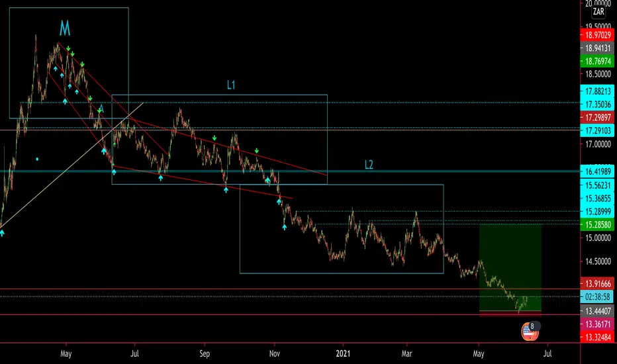Viewport: 617px width, 364px height.
Task: Click the red 13.91666 price label
Action: pyautogui.click(x=597, y=284)
